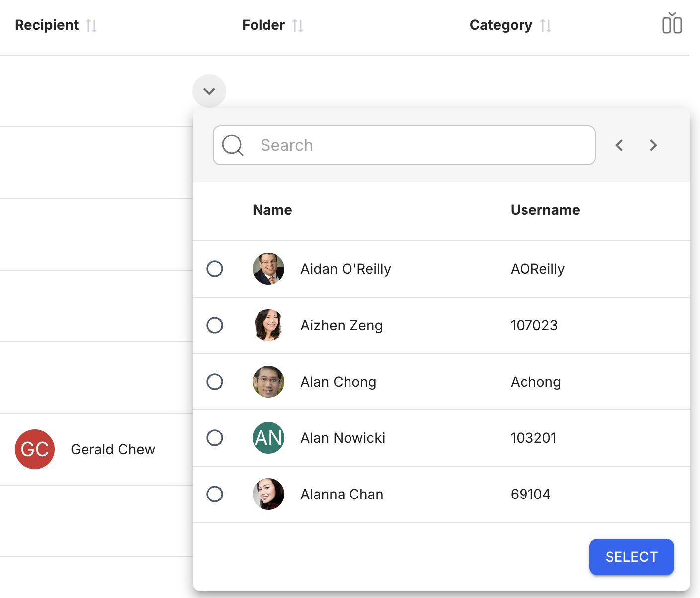The height and width of the screenshot is (598, 700).
Task: Go to previous page of users
Action: (619, 145)
